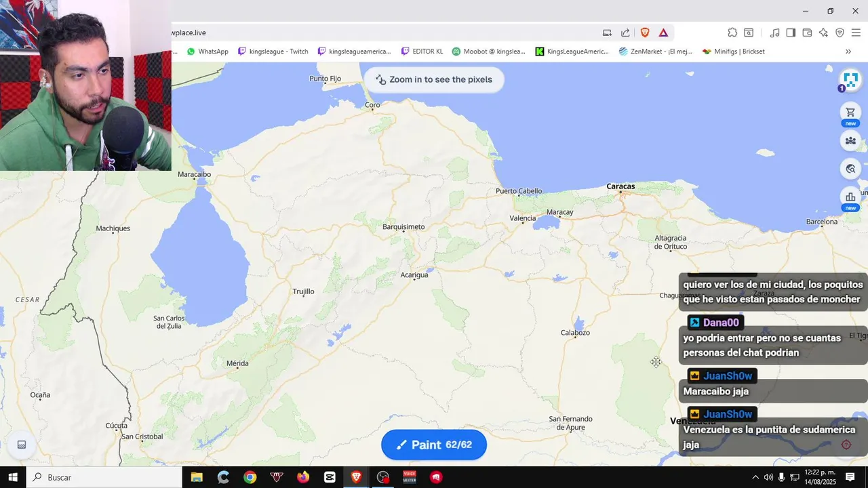The height and width of the screenshot is (488, 868).
Task: Click the Calabozo label on map
Action: (x=575, y=333)
